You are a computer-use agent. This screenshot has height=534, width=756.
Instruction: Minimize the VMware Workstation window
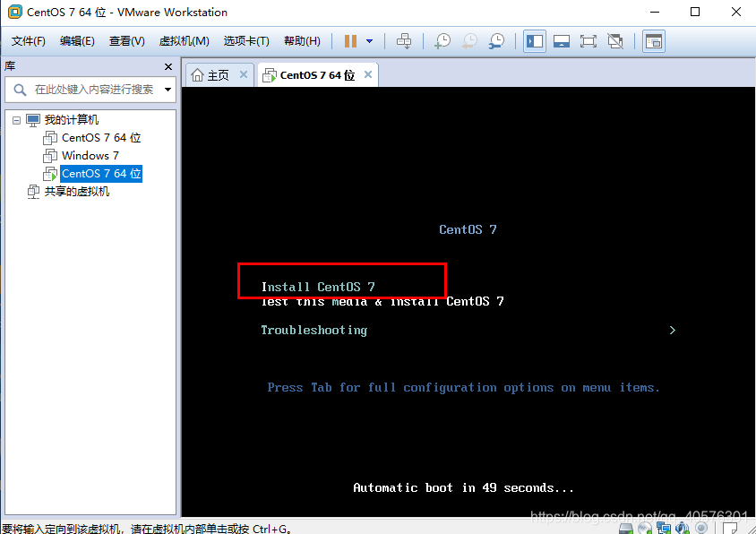pyautogui.click(x=654, y=12)
